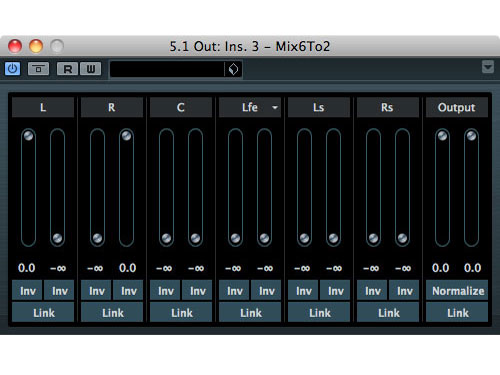Screen dimensions: 500x375
Task: Minimize the Mix6To2 window with yellow button
Action: click(x=36, y=46)
